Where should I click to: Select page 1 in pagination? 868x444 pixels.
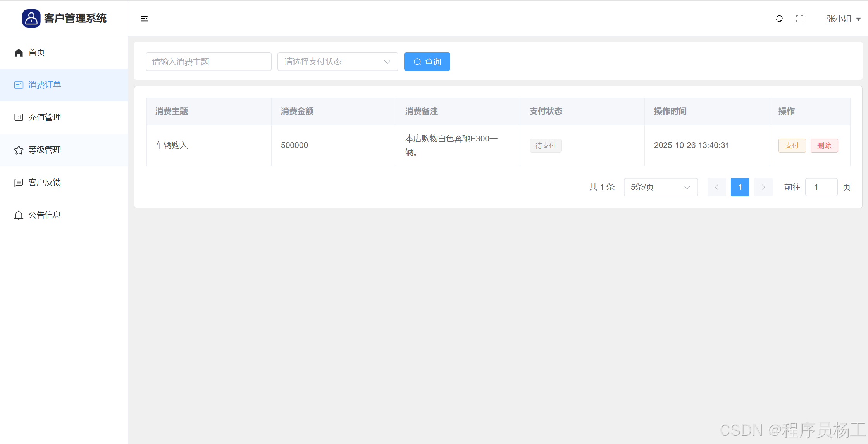point(740,187)
